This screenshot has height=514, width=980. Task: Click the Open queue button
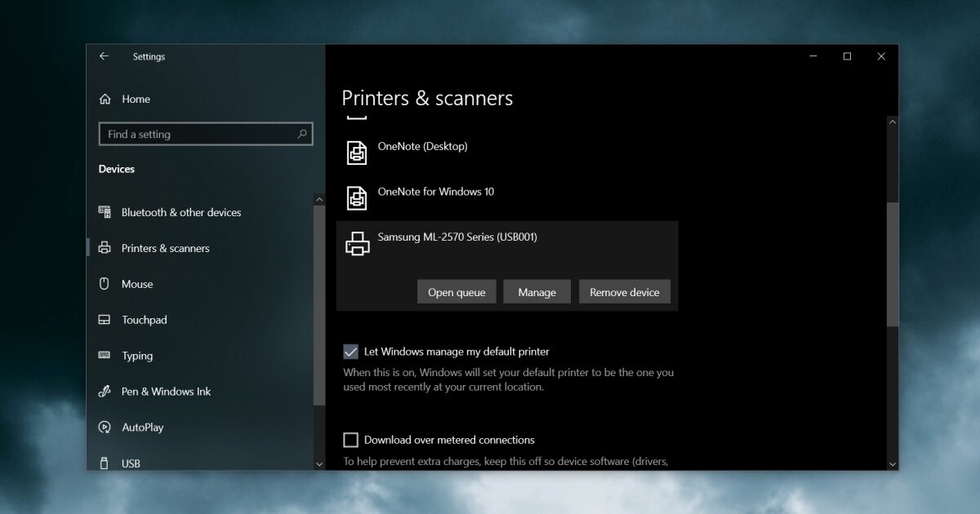point(457,291)
